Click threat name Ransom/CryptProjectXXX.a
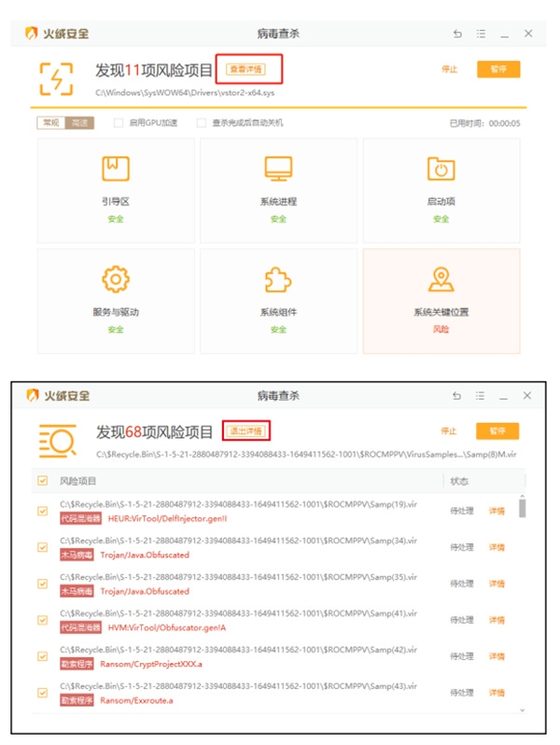The height and width of the screenshot is (745, 560). click(x=151, y=664)
